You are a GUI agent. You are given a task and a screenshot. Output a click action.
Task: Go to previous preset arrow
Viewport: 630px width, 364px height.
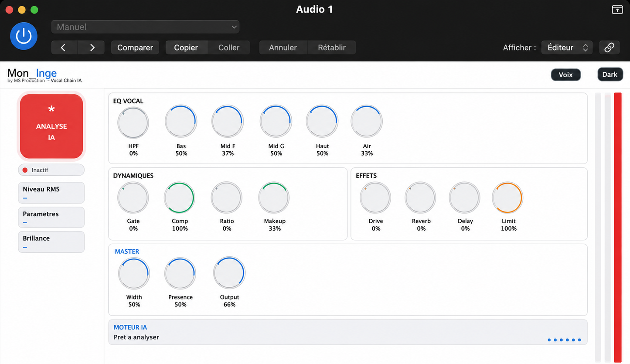[x=64, y=48]
